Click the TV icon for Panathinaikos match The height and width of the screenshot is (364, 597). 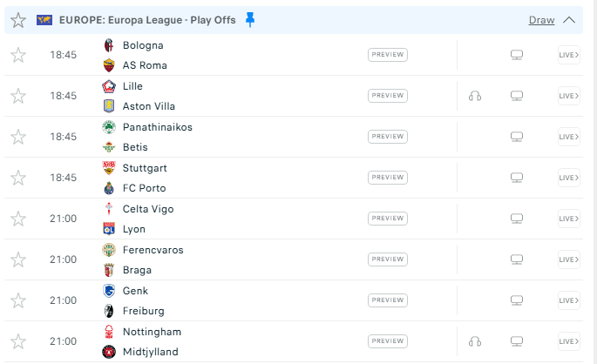pyautogui.click(x=517, y=137)
